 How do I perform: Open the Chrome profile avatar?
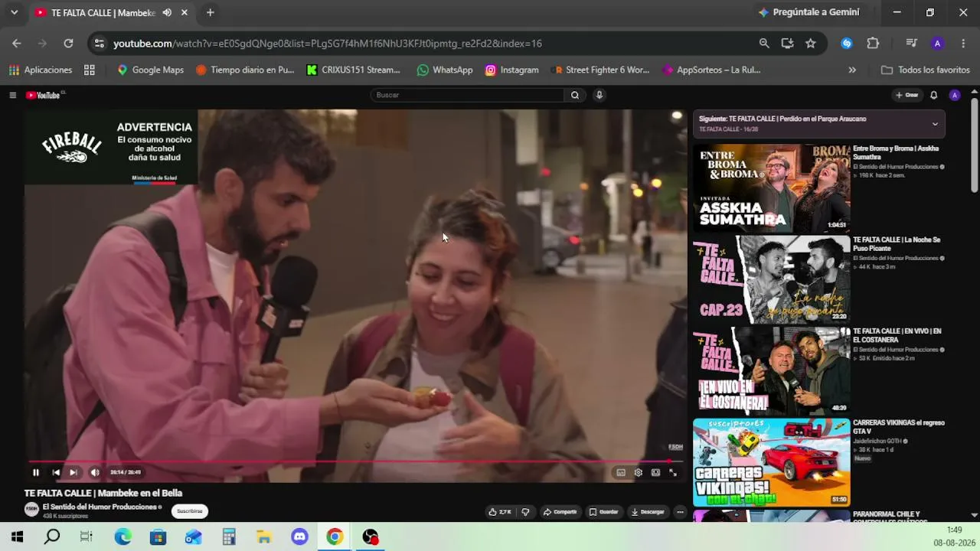(937, 44)
